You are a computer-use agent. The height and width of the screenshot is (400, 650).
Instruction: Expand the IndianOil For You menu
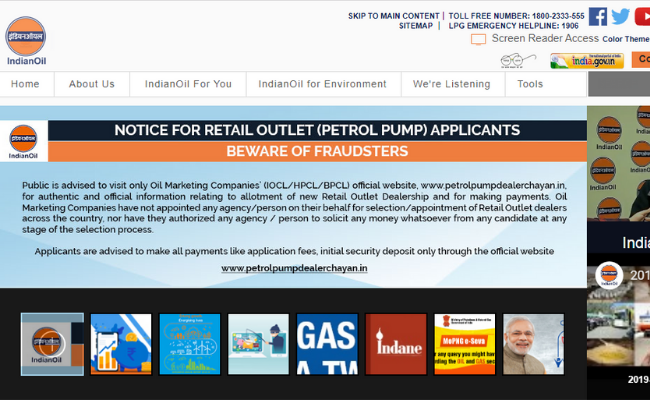188,84
